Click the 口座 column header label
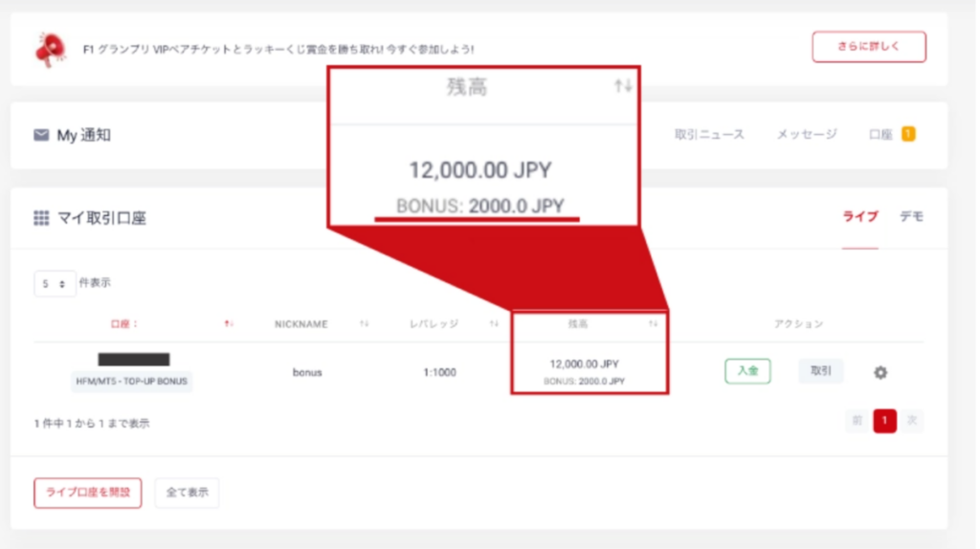 (124, 323)
